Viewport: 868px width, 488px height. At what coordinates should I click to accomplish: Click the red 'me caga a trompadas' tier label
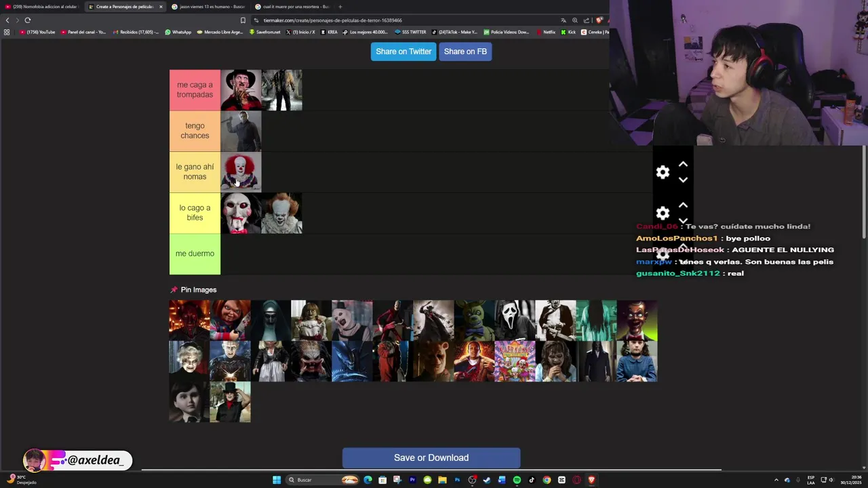(195, 90)
